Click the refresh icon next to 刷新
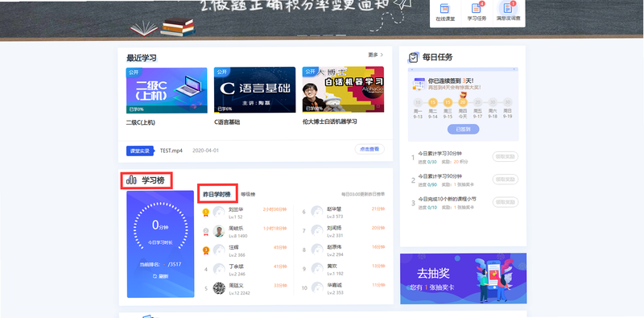 point(155,276)
